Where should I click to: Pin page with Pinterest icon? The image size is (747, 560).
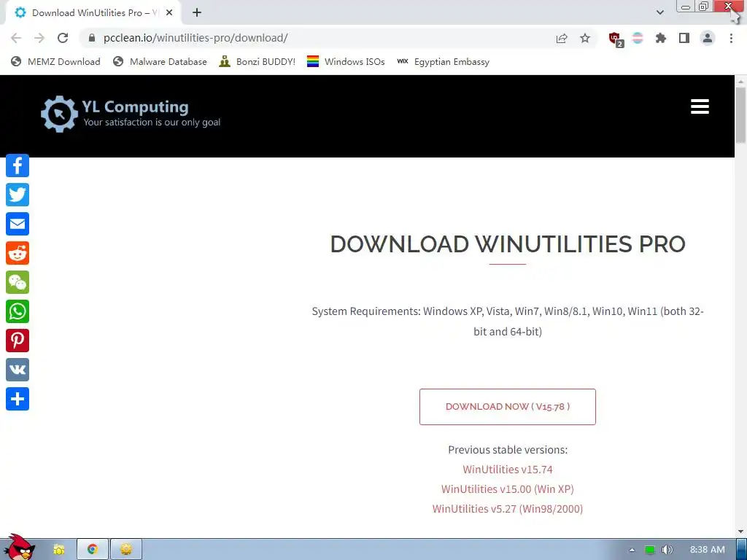coord(18,341)
